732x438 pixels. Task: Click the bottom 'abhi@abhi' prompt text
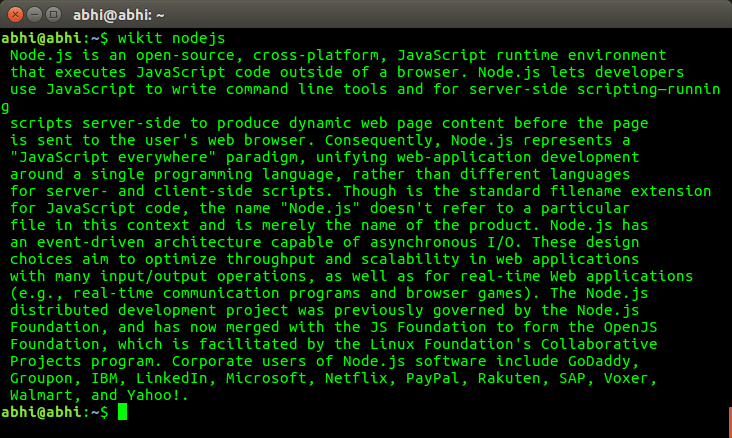click(42, 412)
